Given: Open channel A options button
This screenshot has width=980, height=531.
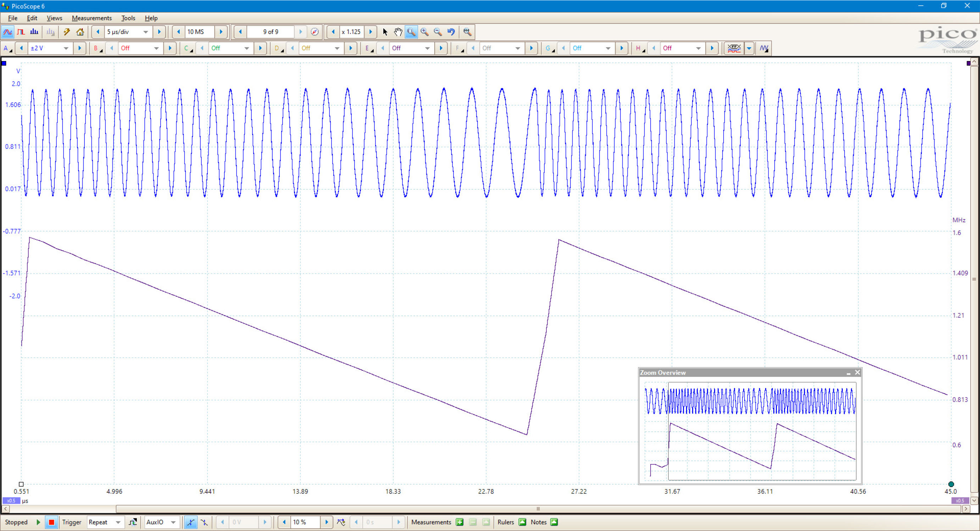Looking at the screenshot, I should pos(7,48).
